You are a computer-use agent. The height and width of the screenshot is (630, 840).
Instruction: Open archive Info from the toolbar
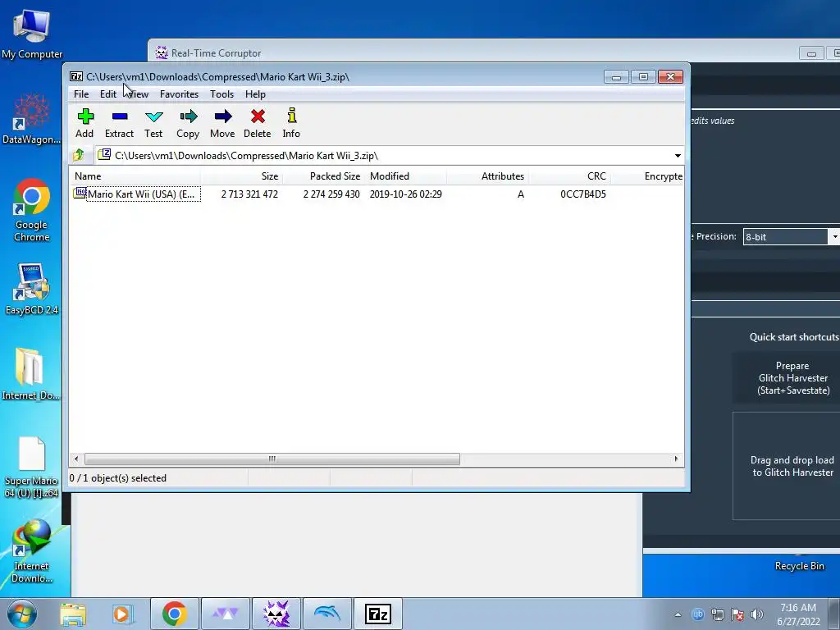pyautogui.click(x=291, y=123)
